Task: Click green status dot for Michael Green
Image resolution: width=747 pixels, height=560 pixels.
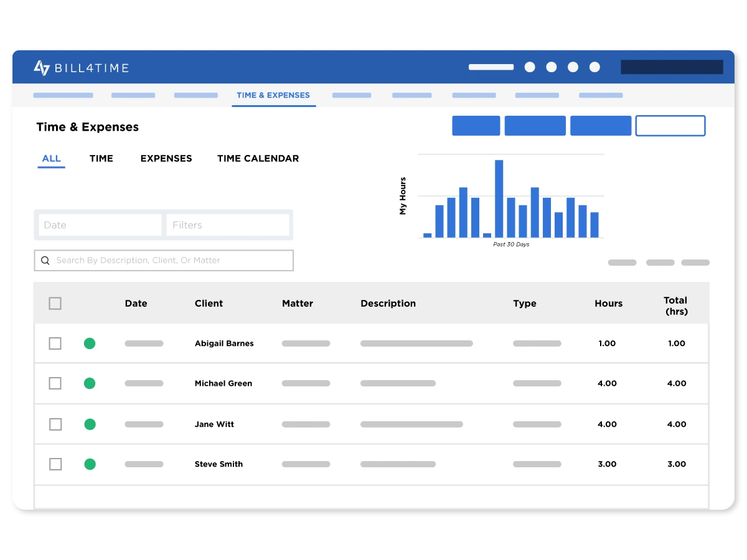Action: pyautogui.click(x=90, y=383)
